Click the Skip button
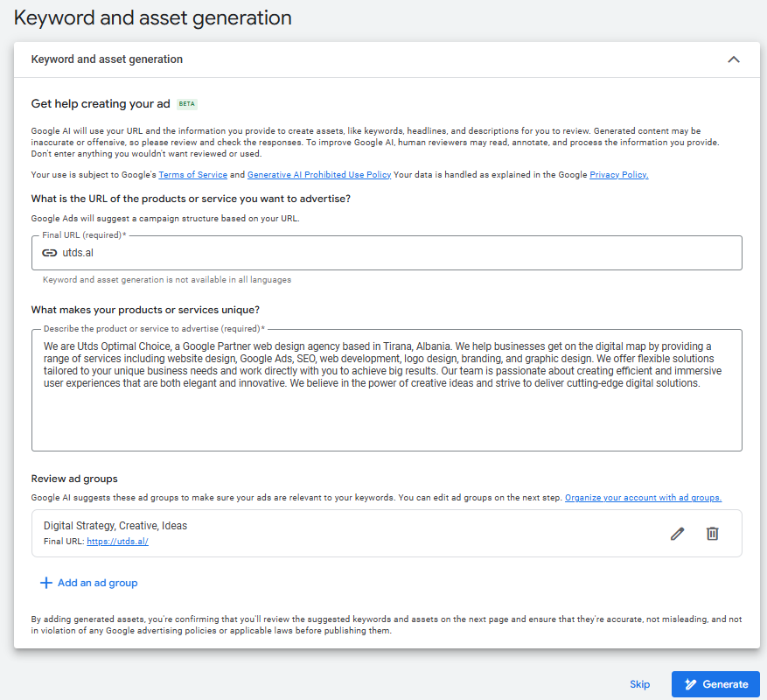The height and width of the screenshot is (700, 767). (640, 684)
